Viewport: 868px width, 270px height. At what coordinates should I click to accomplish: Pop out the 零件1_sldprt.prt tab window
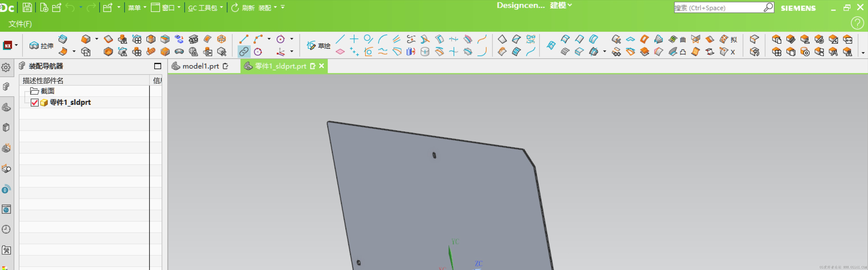pyautogui.click(x=312, y=66)
